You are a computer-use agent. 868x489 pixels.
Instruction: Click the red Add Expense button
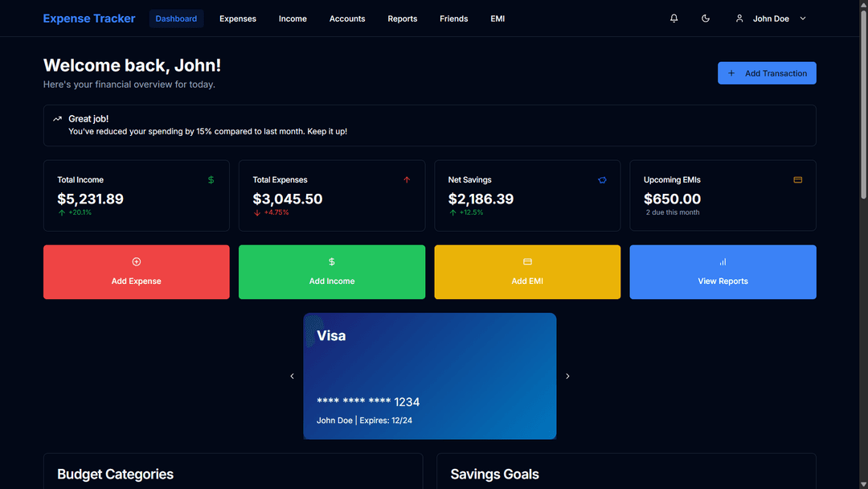(x=136, y=272)
